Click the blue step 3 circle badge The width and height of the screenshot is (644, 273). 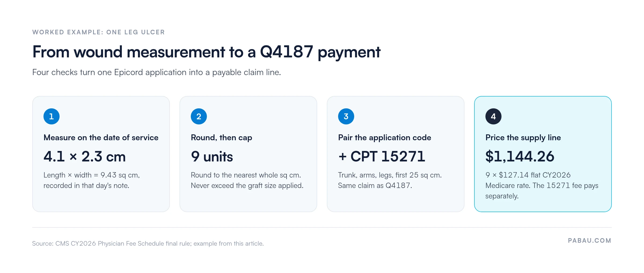coord(346,116)
